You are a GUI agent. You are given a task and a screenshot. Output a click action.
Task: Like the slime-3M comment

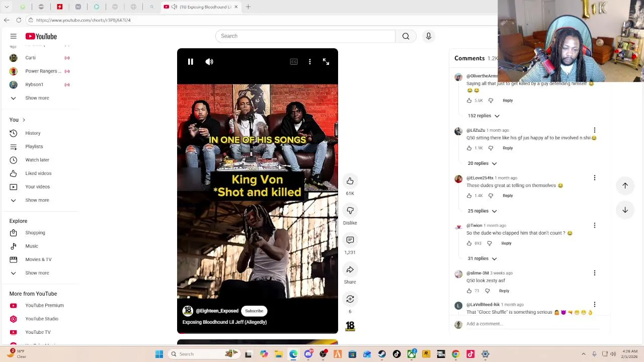(x=469, y=291)
